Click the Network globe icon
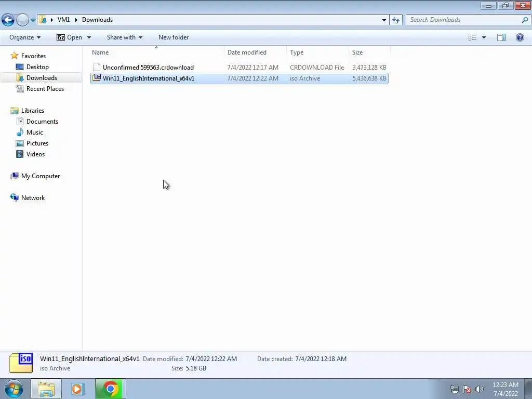Viewport: 532px width, 399px height. [14, 197]
